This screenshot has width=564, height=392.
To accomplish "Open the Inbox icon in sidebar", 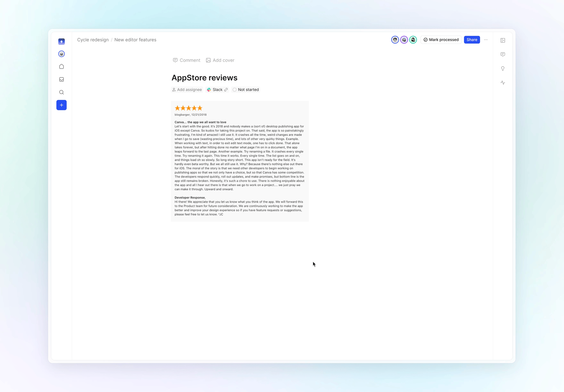I will (x=62, y=79).
